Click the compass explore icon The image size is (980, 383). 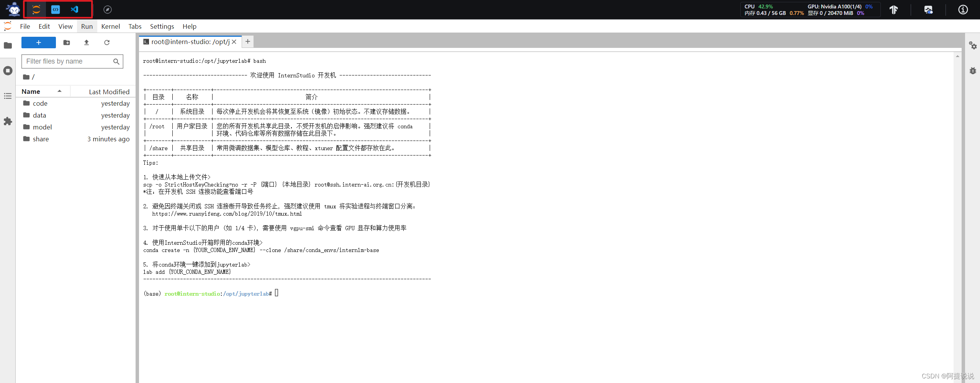108,10
